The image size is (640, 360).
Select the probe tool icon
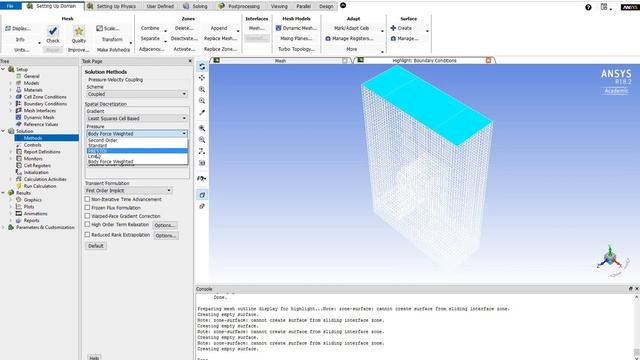(x=202, y=112)
